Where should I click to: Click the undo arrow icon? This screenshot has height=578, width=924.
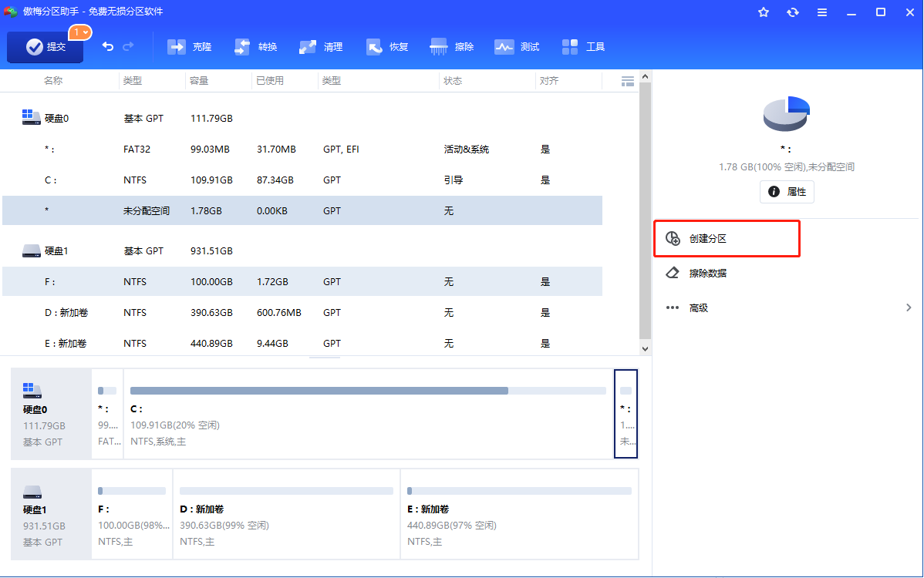point(108,47)
